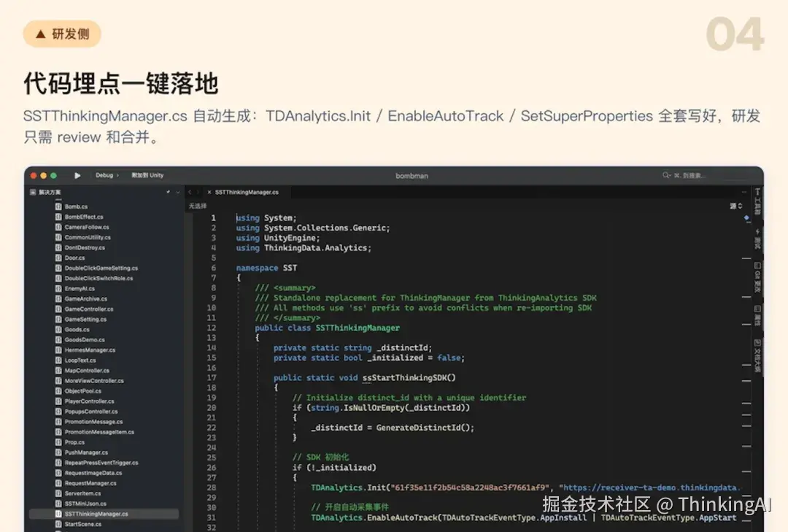
Task: Click the GameSetting.cs file icon
Action: [59, 320]
